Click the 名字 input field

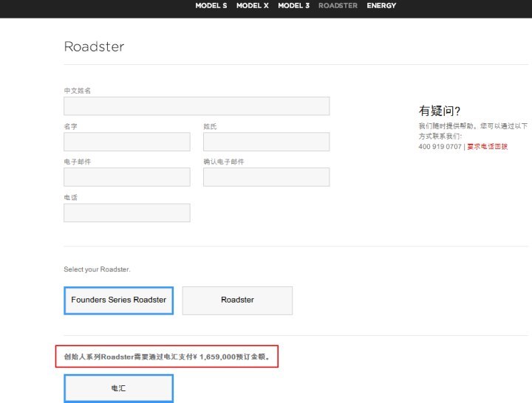pyautogui.click(x=127, y=142)
